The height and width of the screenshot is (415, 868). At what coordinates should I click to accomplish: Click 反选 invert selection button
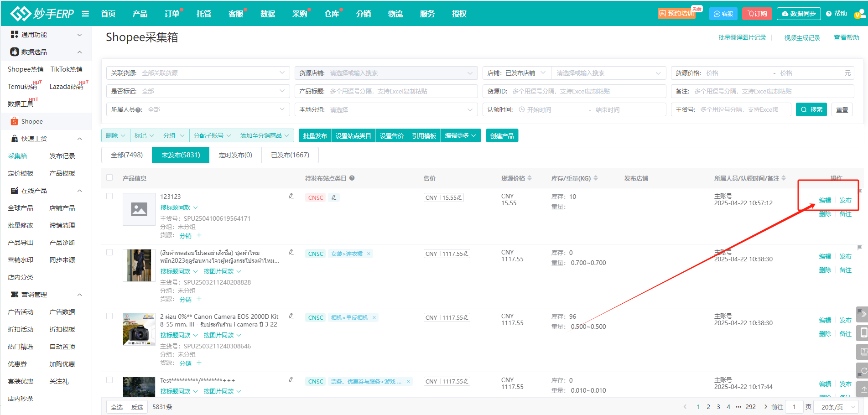coord(137,407)
